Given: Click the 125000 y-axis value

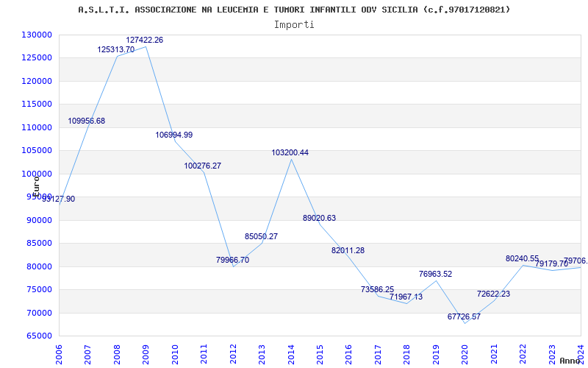Looking at the screenshot, I should pyautogui.click(x=37, y=58).
